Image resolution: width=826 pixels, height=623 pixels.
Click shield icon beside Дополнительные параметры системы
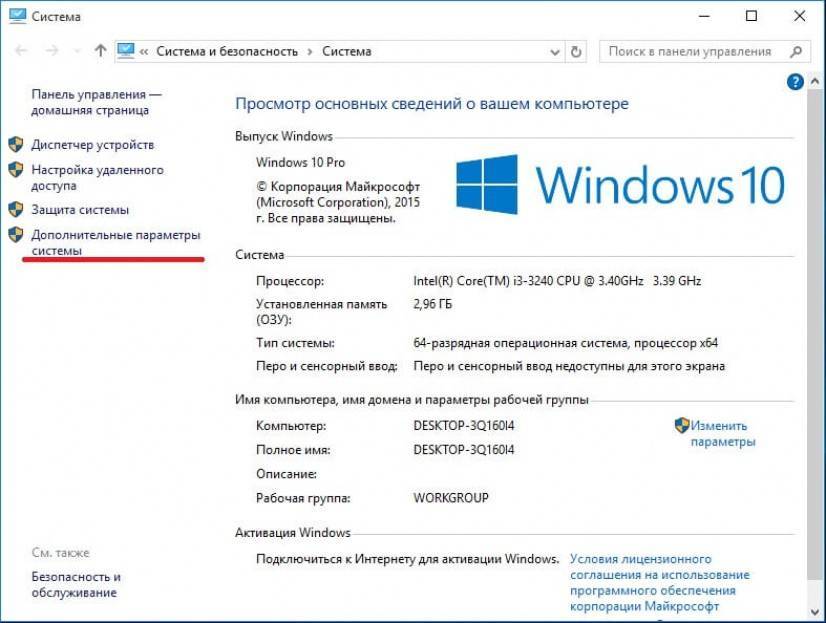coord(16,234)
